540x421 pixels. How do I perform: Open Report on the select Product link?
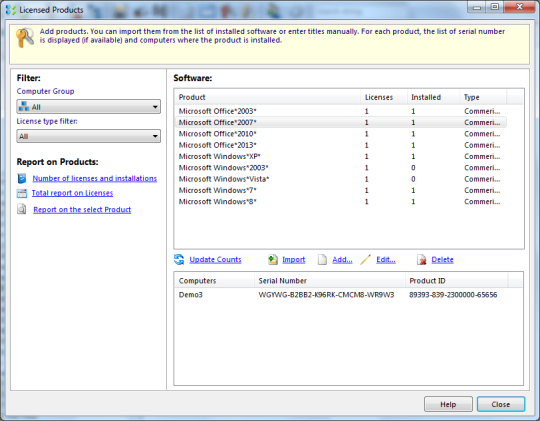coord(82,209)
